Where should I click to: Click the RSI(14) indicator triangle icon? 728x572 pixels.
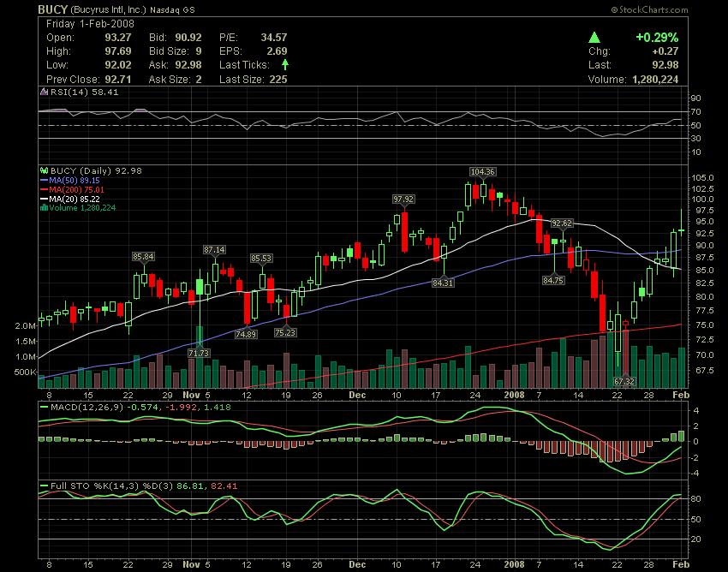(44, 92)
